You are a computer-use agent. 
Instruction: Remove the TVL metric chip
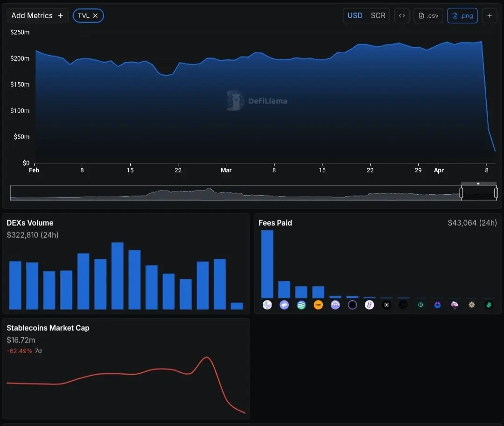95,16
